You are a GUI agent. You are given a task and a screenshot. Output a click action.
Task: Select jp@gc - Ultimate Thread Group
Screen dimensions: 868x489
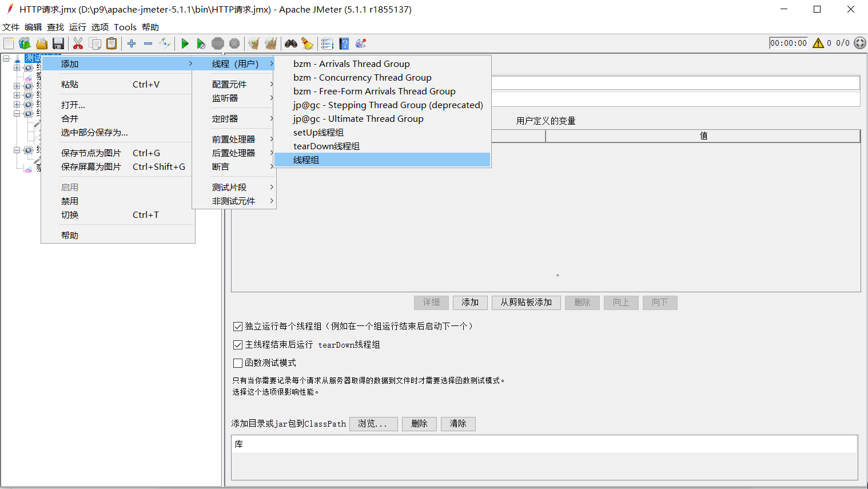382,118
